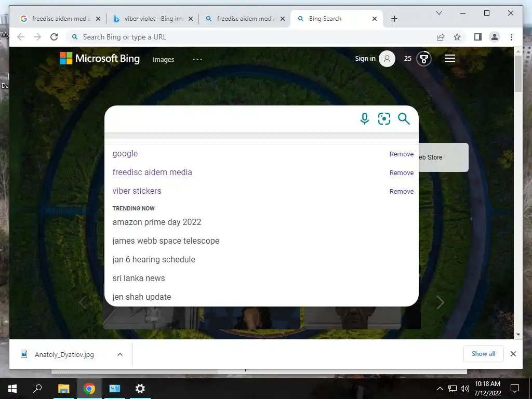The image size is (532, 399).
Task: Choose 'amazon prime day 2022' trending search
Action: click(x=157, y=222)
